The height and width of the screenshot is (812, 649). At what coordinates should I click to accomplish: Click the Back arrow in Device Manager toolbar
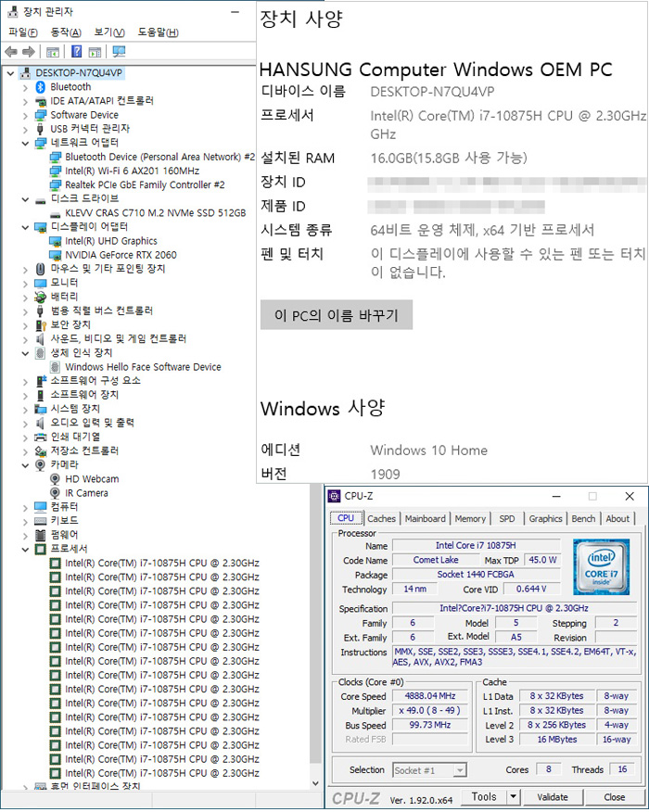pyautogui.click(x=11, y=52)
